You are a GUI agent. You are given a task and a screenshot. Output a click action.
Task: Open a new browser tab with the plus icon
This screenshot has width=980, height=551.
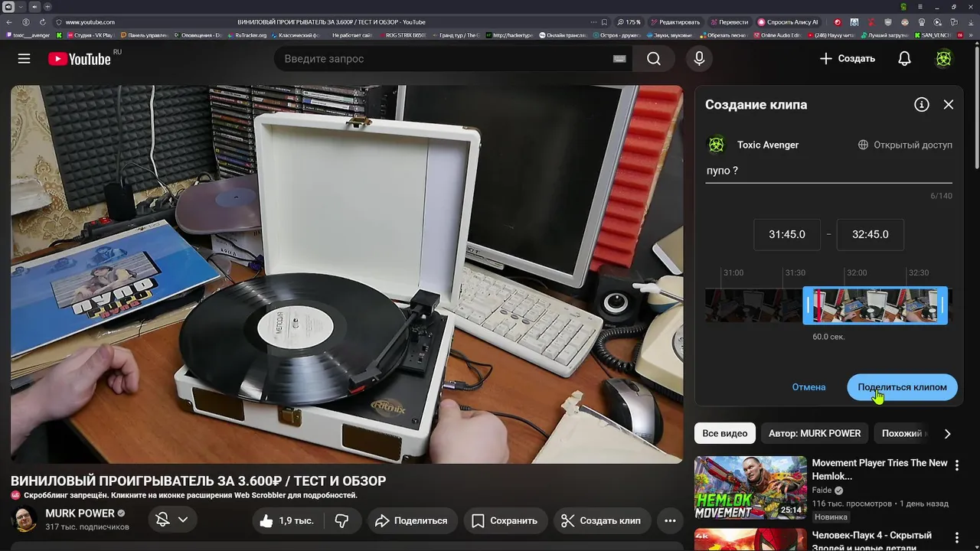pos(47,7)
